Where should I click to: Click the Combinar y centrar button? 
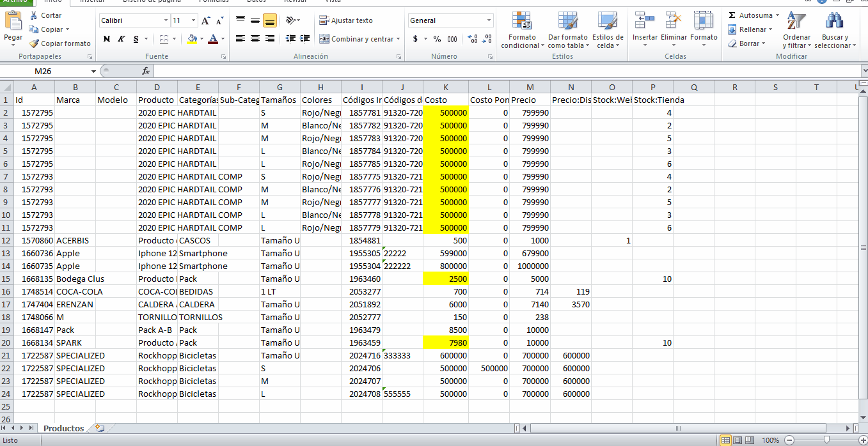[x=357, y=39]
